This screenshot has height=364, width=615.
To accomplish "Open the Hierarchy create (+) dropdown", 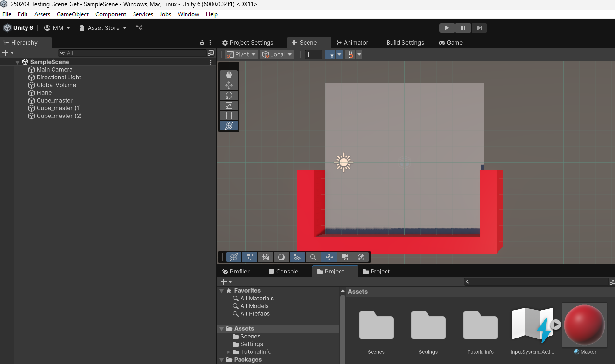I will pyautogui.click(x=8, y=53).
